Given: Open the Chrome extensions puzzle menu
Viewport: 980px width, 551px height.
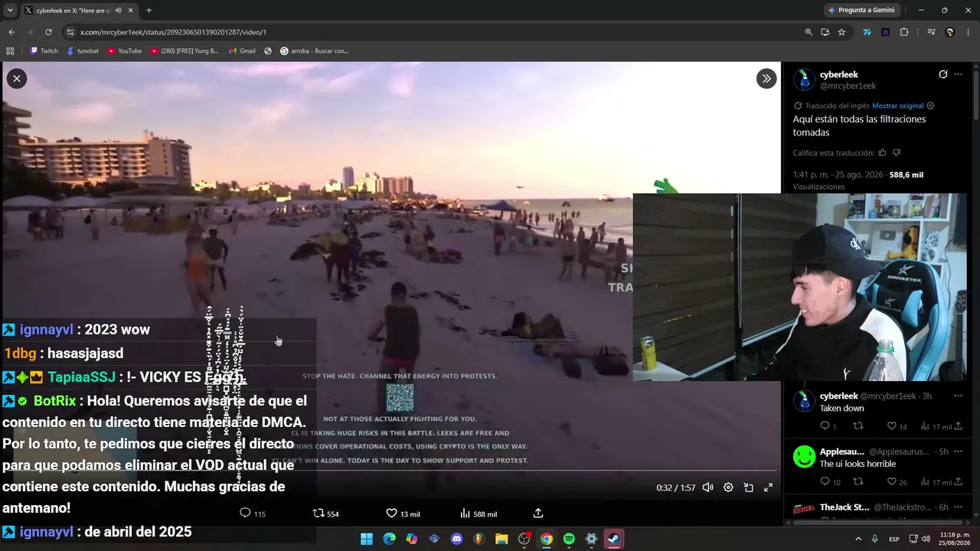Looking at the screenshot, I should coord(904,32).
